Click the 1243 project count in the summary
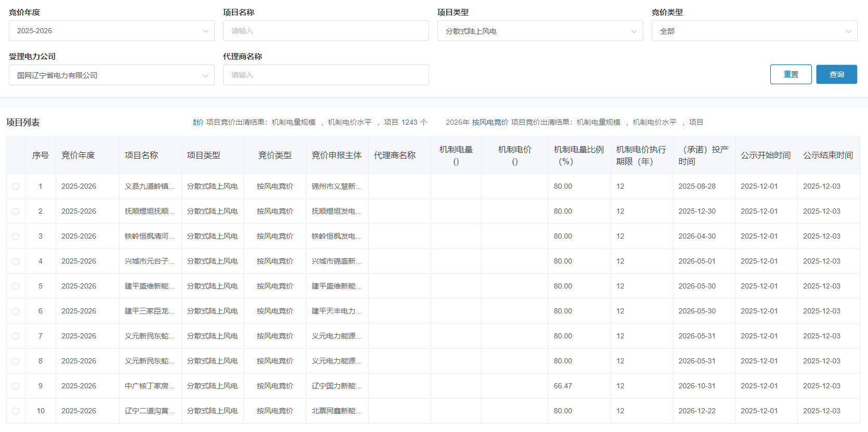868x432 pixels. click(409, 122)
